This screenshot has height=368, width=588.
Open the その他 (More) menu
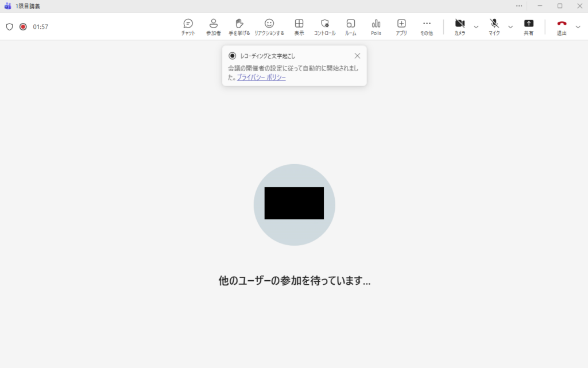tap(427, 26)
